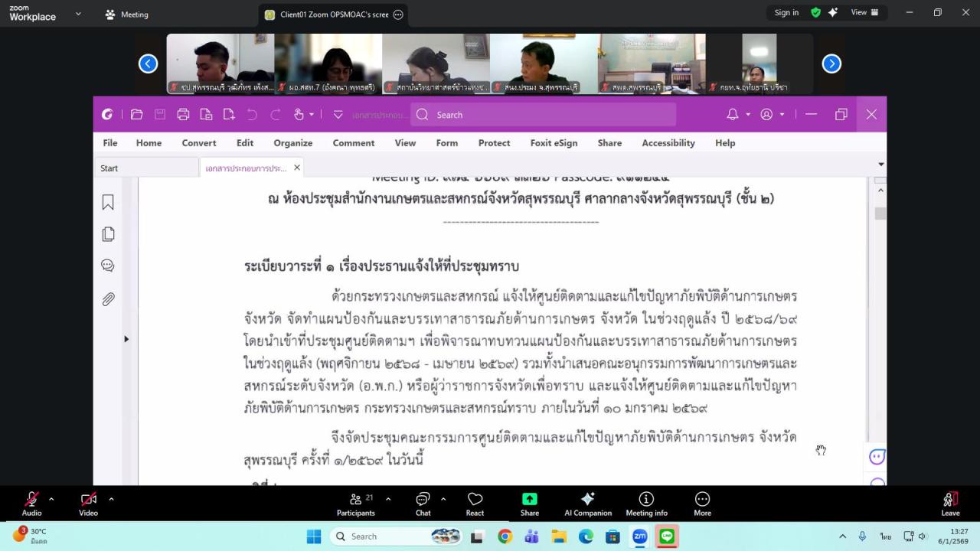Viewport: 980px width, 551px height.
Task: Select the Hand tool in the toolbar
Action: [297, 113]
